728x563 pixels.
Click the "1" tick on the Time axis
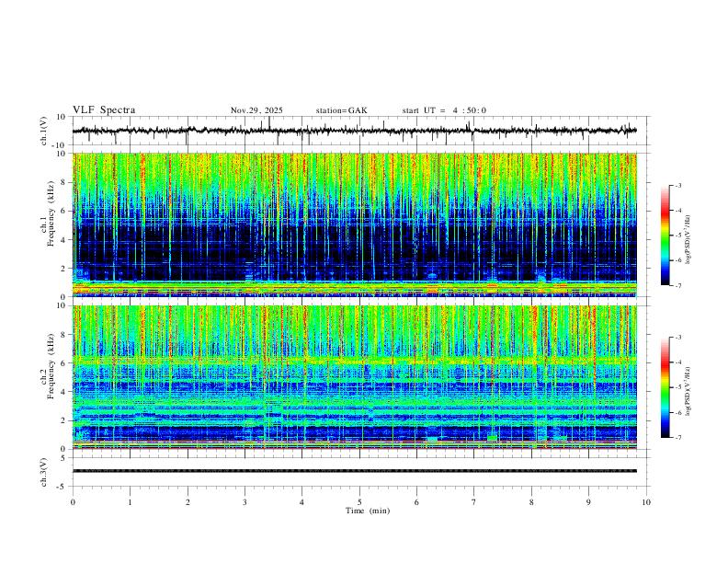[x=130, y=502]
